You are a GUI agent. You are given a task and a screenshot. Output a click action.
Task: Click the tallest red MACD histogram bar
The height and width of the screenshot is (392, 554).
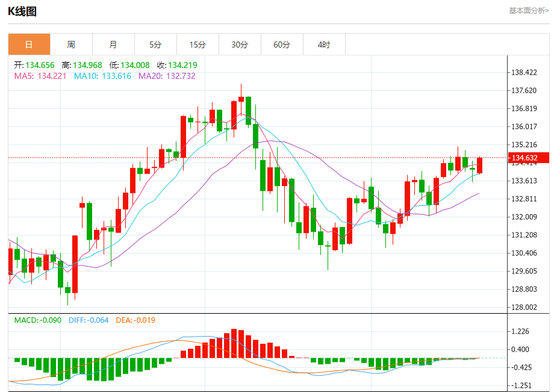click(234, 343)
